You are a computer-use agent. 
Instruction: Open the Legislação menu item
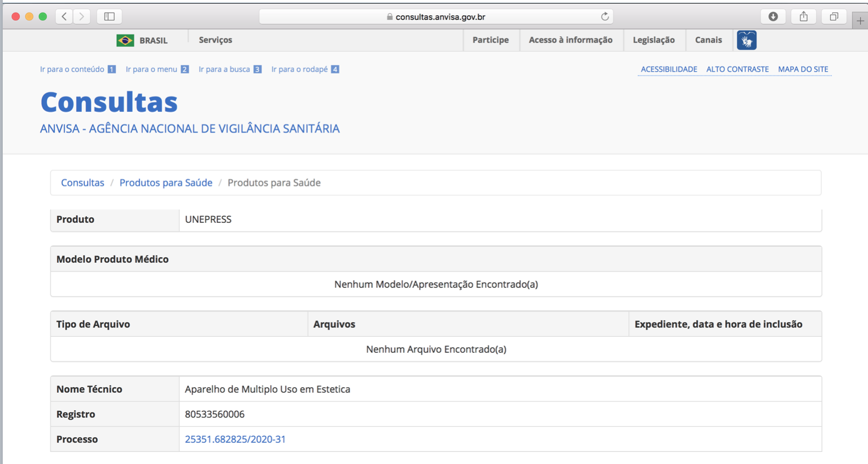[x=654, y=40]
